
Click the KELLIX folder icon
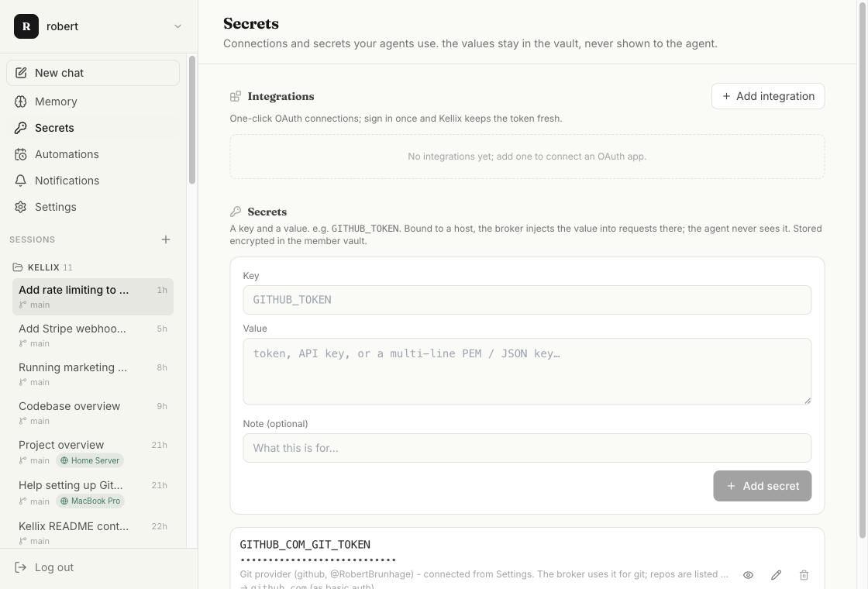pyautogui.click(x=18, y=267)
